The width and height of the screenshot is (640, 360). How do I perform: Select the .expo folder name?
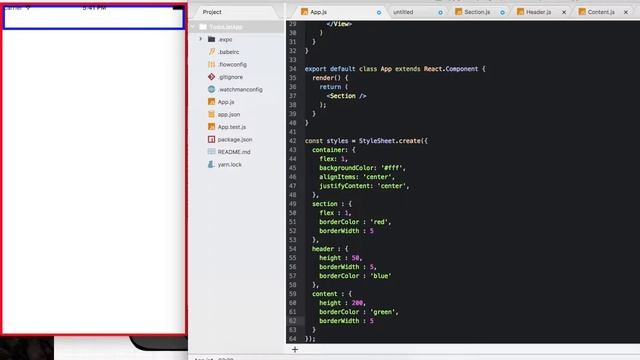click(225, 40)
